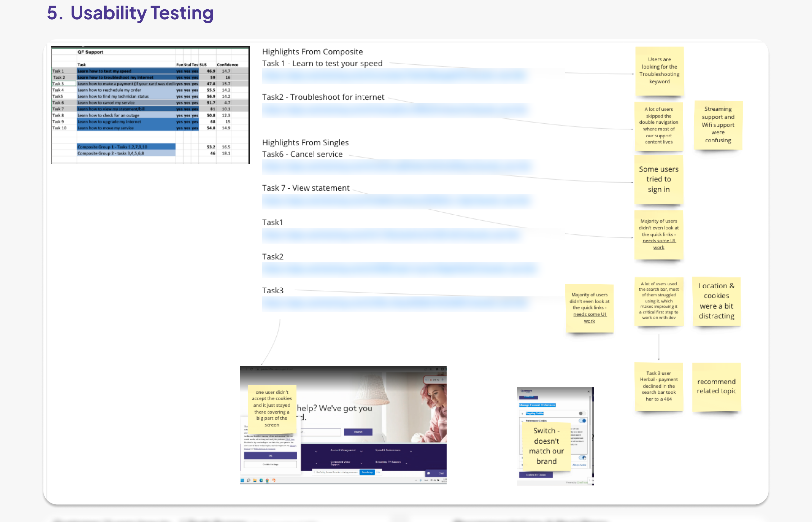Toggle the switch above Always Active

click(x=582, y=458)
